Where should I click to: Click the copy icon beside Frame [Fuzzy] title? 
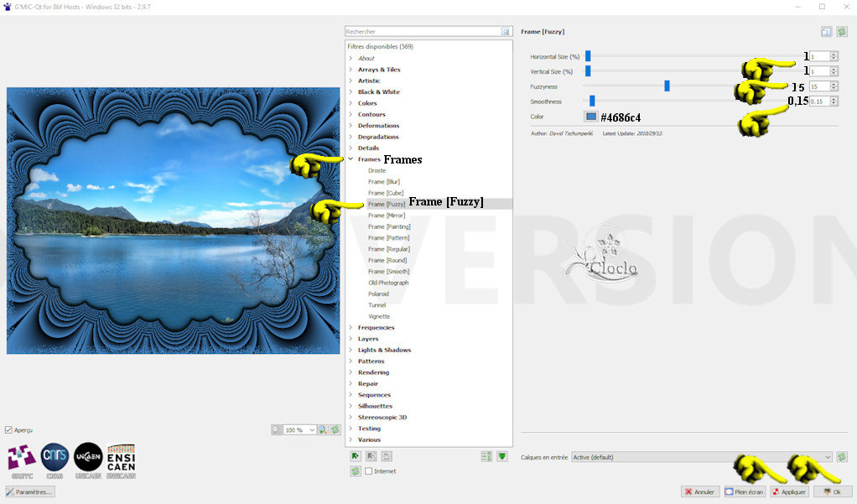826,32
